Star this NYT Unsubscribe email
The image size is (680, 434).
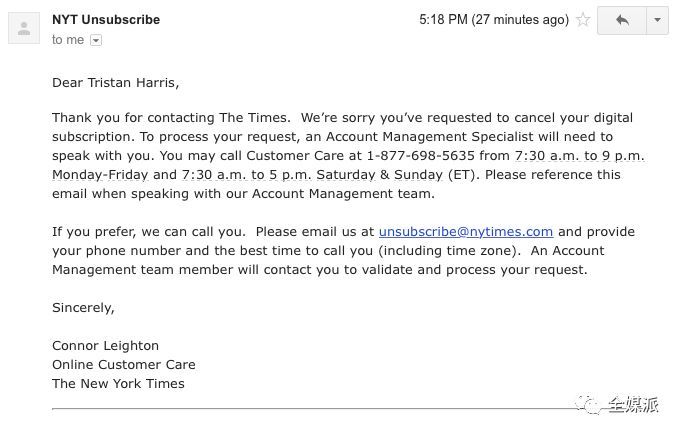pos(583,20)
